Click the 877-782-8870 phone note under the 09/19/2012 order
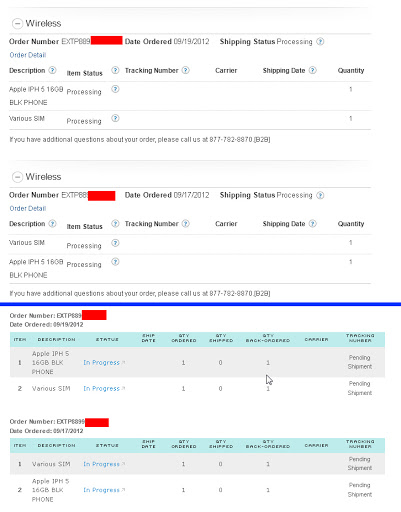 [140, 140]
